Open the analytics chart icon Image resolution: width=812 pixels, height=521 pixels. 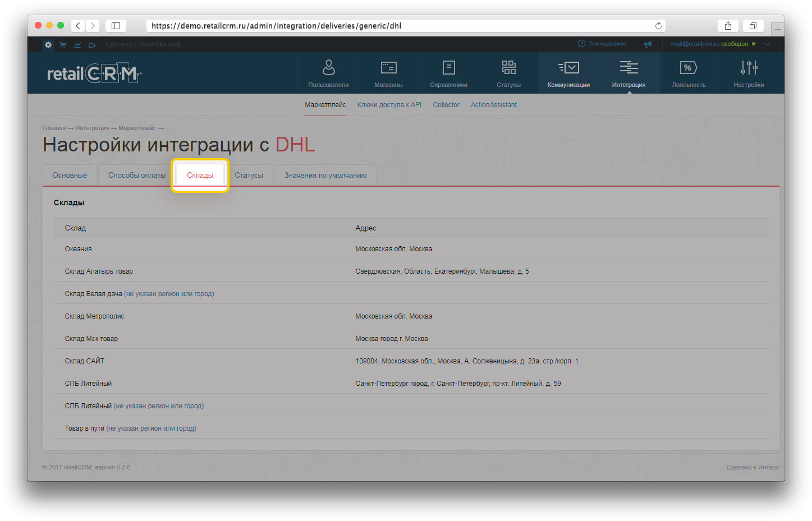point(77,45)
